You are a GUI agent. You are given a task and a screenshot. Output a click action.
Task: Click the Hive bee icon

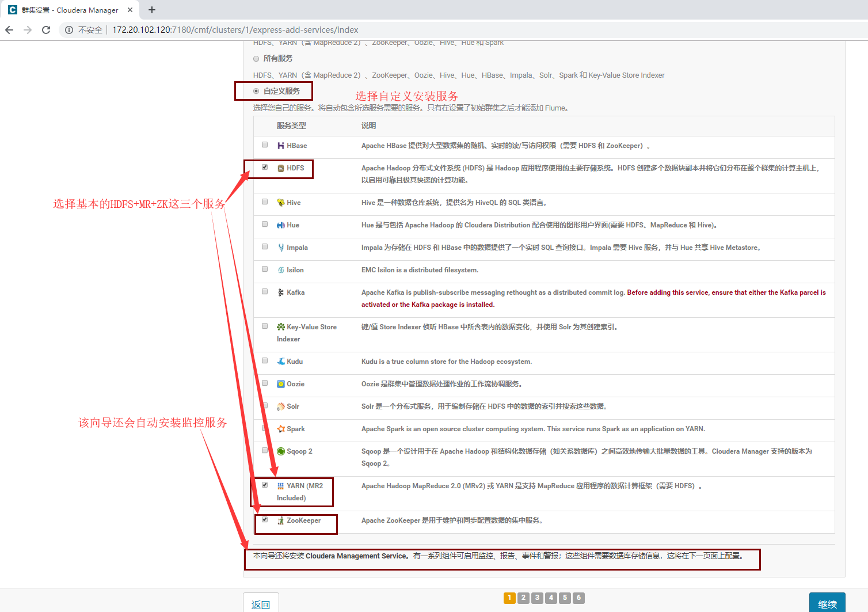pos(281,203)
